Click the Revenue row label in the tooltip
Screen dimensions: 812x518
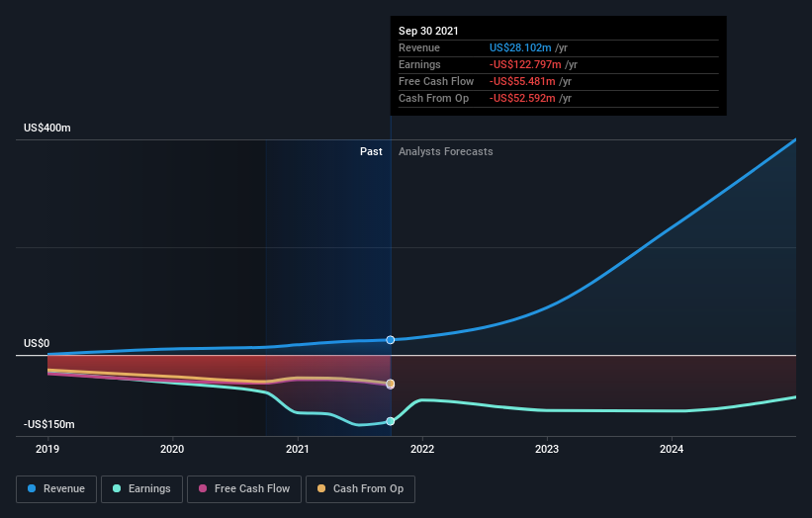419,47
